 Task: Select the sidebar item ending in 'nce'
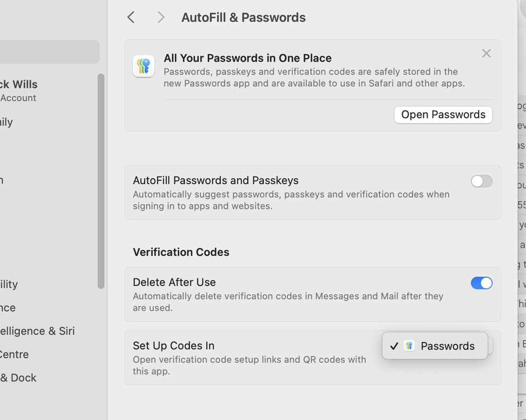coord(8,308)
